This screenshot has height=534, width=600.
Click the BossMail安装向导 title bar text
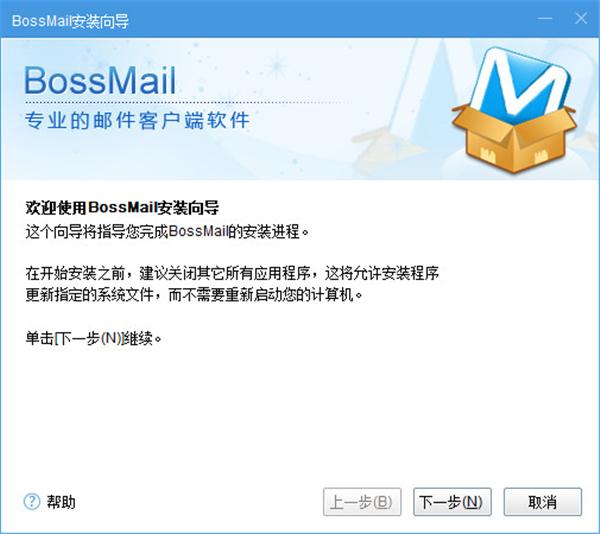tap(70, 21)
